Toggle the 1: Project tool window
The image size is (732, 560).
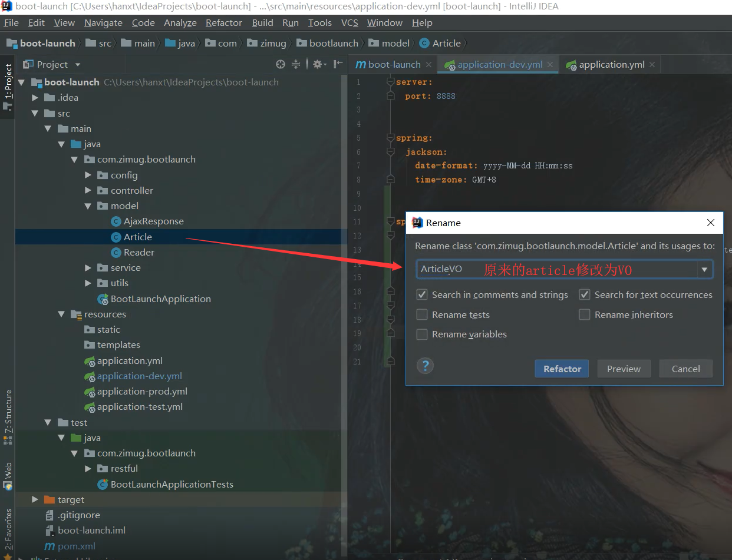[8, 87]
